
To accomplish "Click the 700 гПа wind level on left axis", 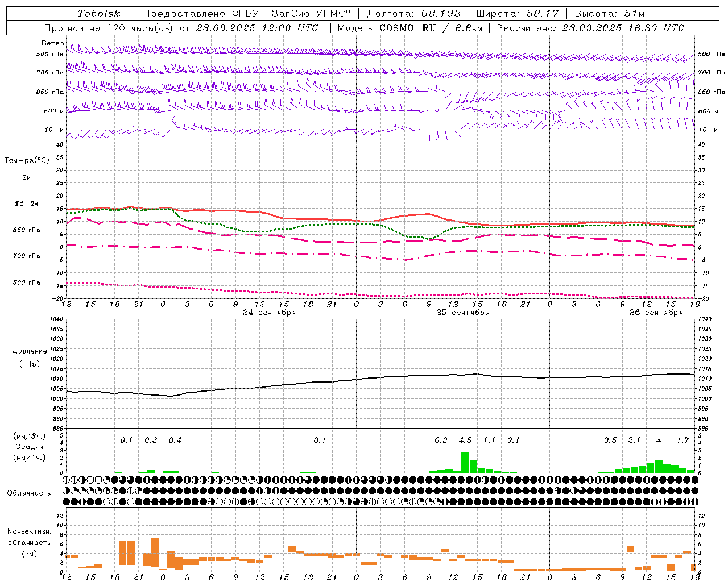I will (50, 73).
